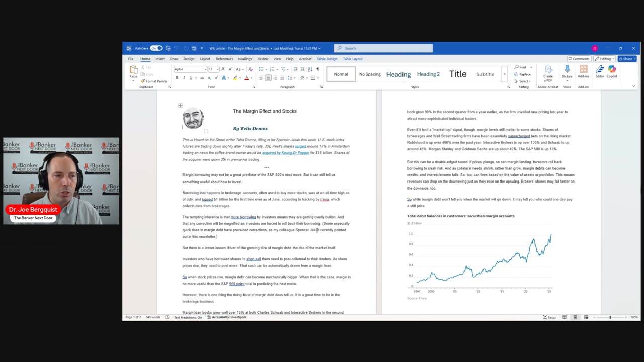This screenshot has width=644, height=362.
Task: Click the author portrait image in document
Action: [193, 119]
